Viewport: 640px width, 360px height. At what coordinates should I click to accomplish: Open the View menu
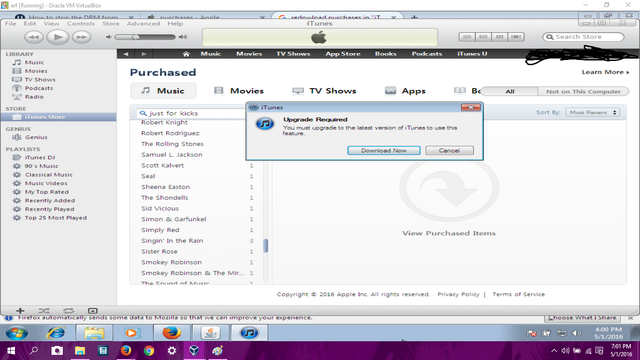(x=51, y=24)
